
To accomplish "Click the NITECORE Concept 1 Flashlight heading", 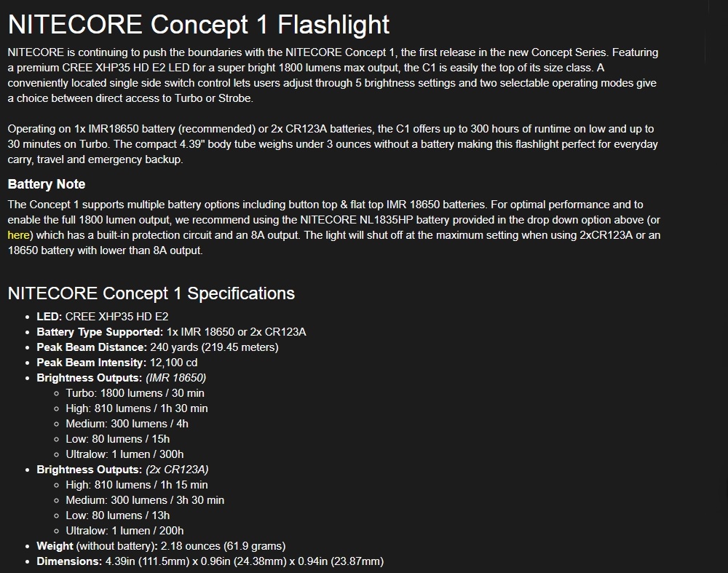I will pyautogui.click(x=199, y=24).
